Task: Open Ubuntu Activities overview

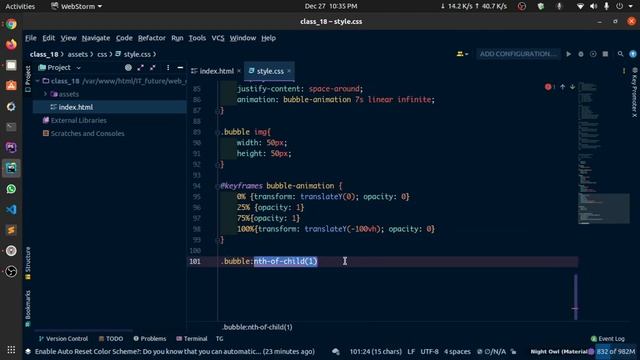Action: pos(20,6)
